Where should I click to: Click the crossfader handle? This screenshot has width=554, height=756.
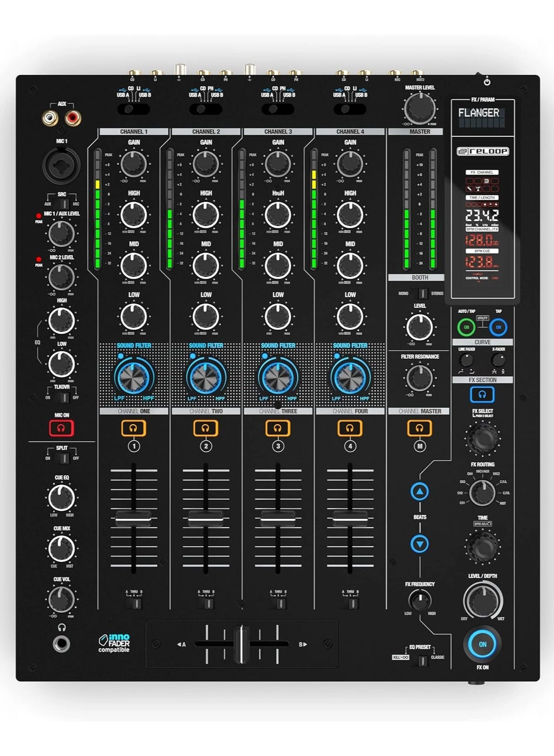pos(242,644)
